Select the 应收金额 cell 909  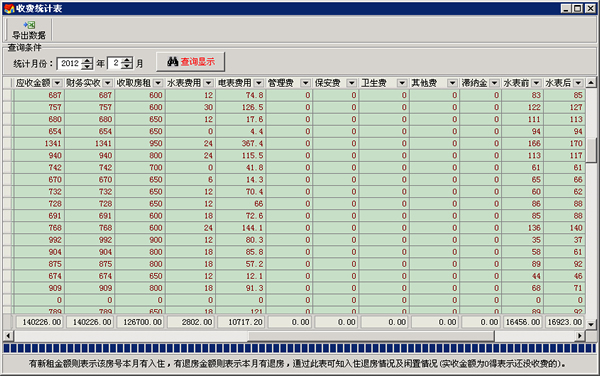[x=39, y=288]
